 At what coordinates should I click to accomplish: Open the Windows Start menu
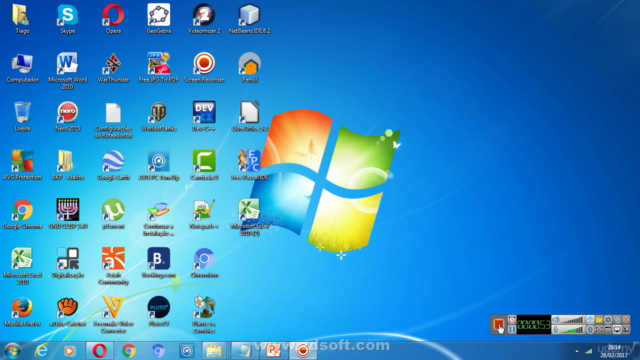(12, 351)
